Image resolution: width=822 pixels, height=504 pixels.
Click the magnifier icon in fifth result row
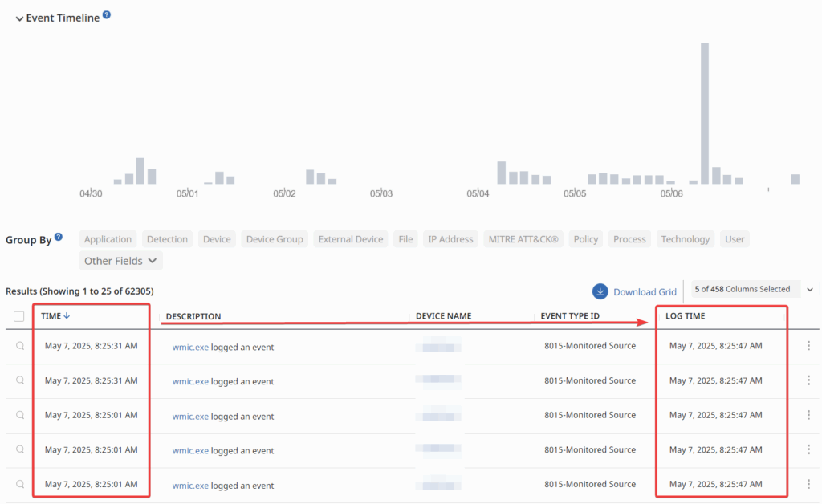click(x=20, y=484)
